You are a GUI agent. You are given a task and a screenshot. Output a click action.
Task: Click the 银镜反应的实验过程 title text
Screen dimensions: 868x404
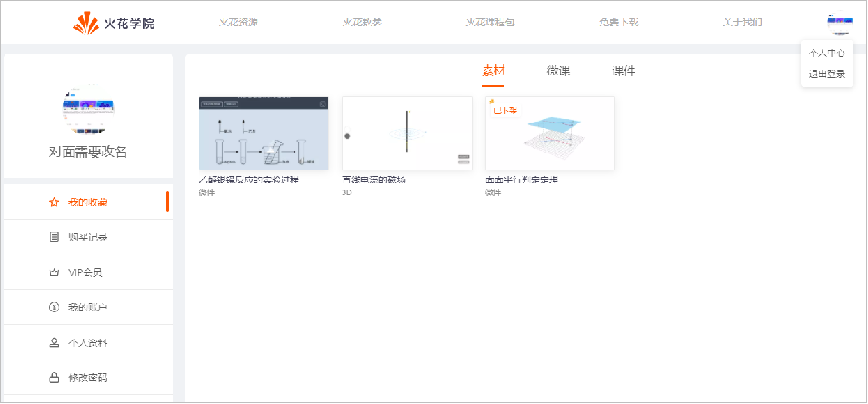(x=249, y=180)
